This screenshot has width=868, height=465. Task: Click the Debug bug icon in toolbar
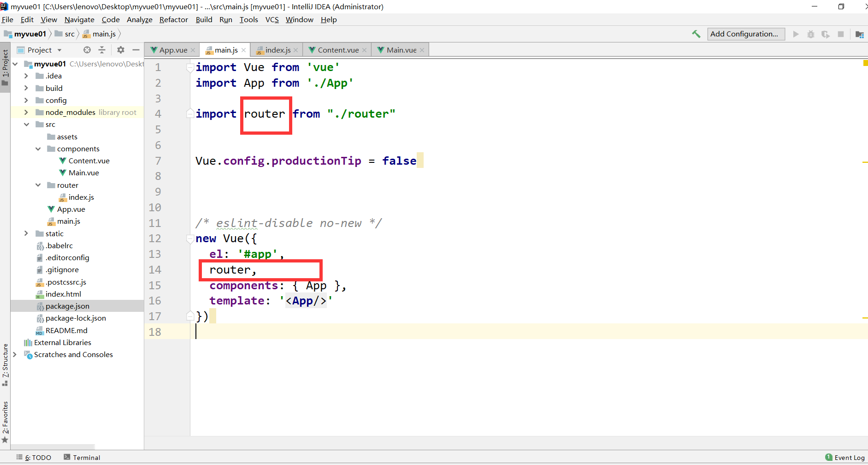pyautogui.click(x=811, y=34)
